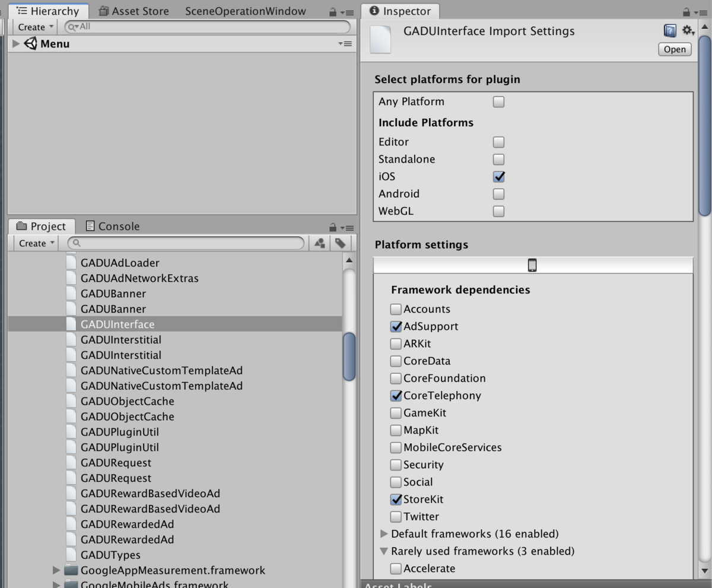Screen dimensions: 712x588
Task: Click the GADUInterface file icon in Inspector header
Action: [380, 39]
